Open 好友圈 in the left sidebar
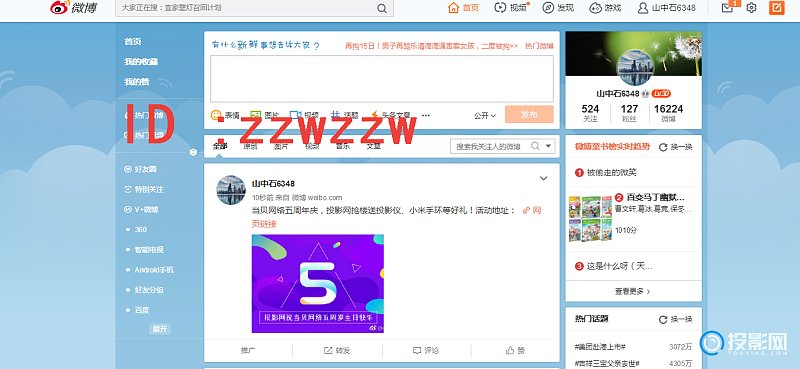 [140, 169]
